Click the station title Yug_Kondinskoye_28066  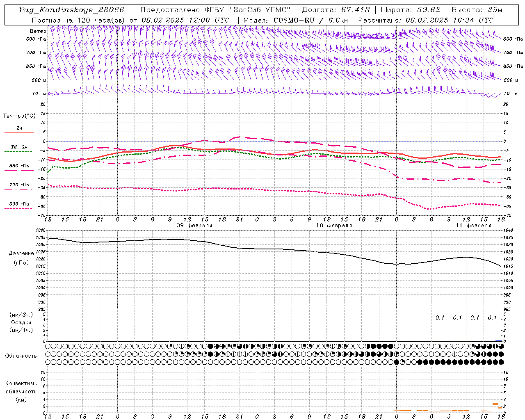tap(71, 10)
